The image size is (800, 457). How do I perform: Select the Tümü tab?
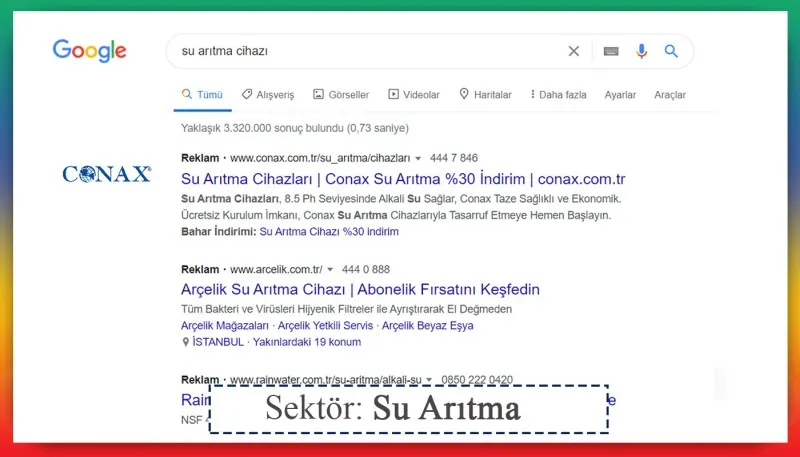pyautogui.click(x=203, y=94)
